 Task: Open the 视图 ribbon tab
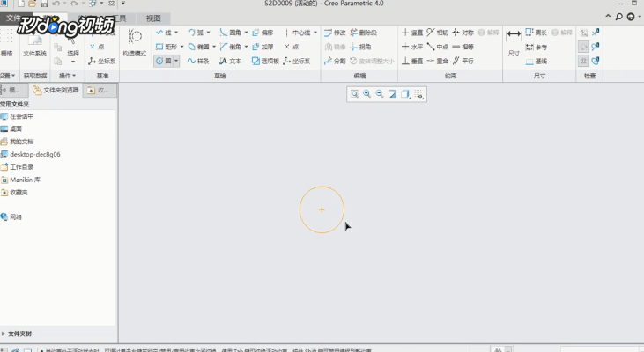pos(153,18)
